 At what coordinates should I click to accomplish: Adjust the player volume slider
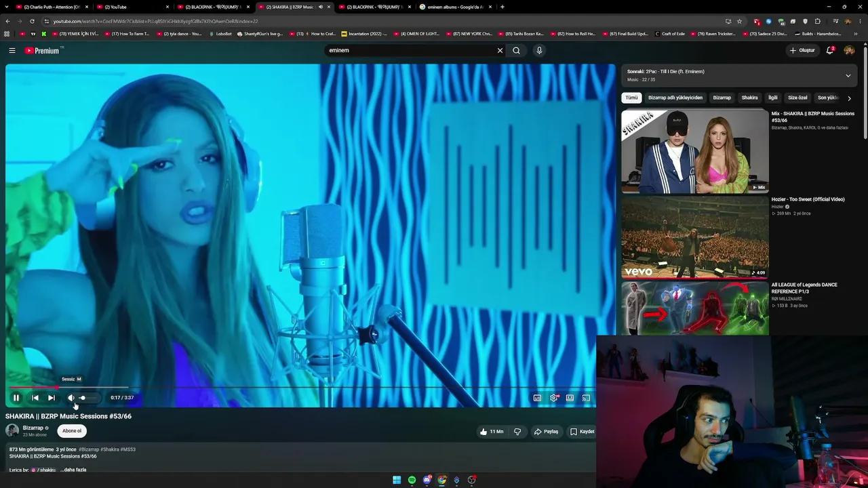(x=89, y=398)
